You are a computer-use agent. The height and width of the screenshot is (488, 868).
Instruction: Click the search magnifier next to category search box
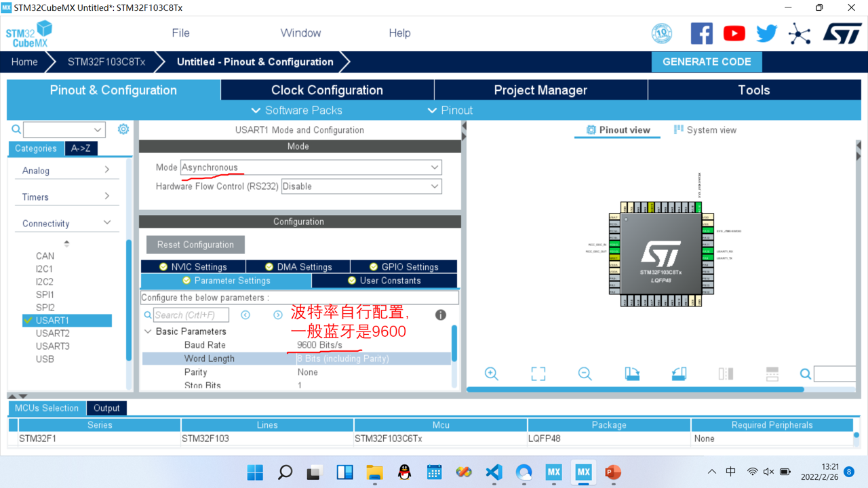click(x=16, y=129)
